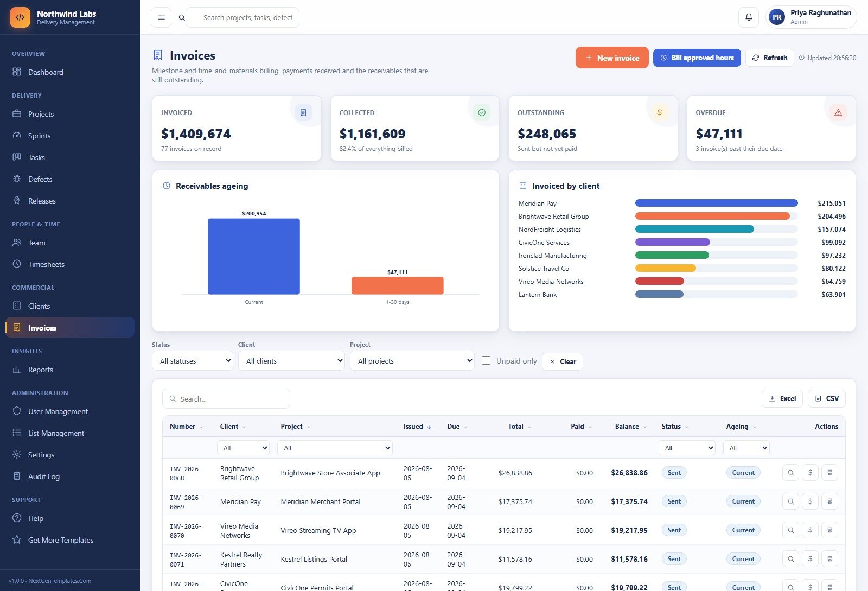Open the All clients filter dropdown
The image size is (868, 591).
point(291,361)
